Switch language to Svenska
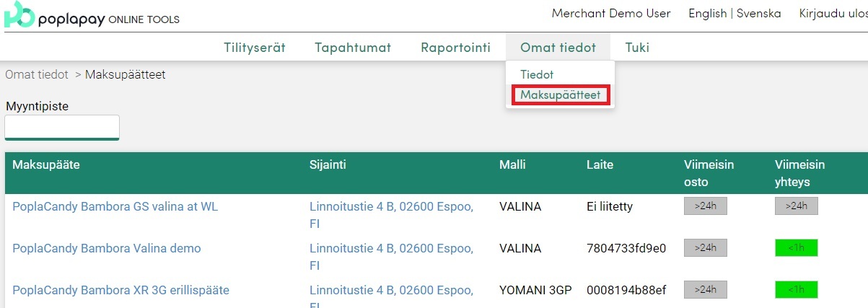The height and width of the screenshot is (308, 868). [758, 14]
